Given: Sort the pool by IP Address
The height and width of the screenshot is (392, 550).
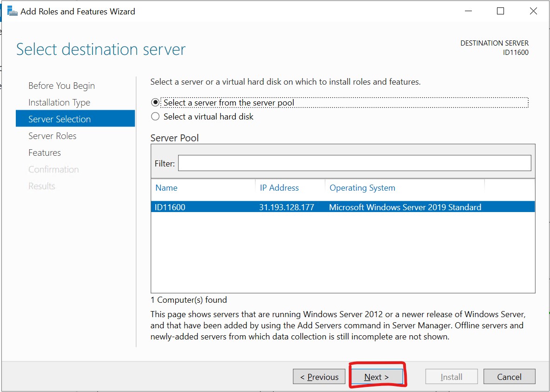Looking at the screenshot, I should click(279, 187).
